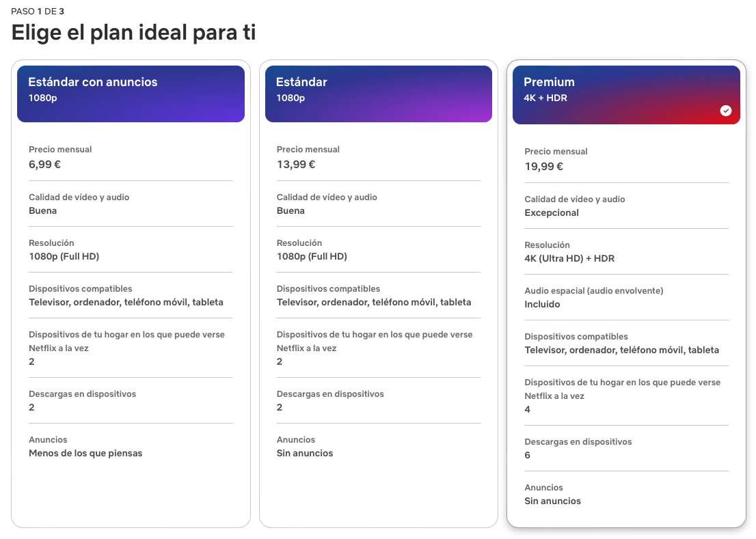Click 'Dispositivos compatibles' row in Estándar card

[x=379, y=295]
